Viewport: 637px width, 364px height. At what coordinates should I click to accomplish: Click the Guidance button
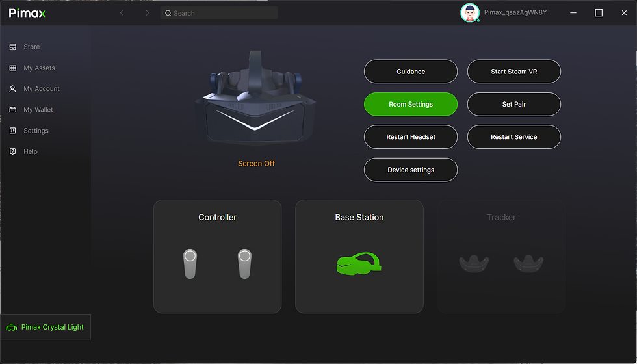[411, 71]
